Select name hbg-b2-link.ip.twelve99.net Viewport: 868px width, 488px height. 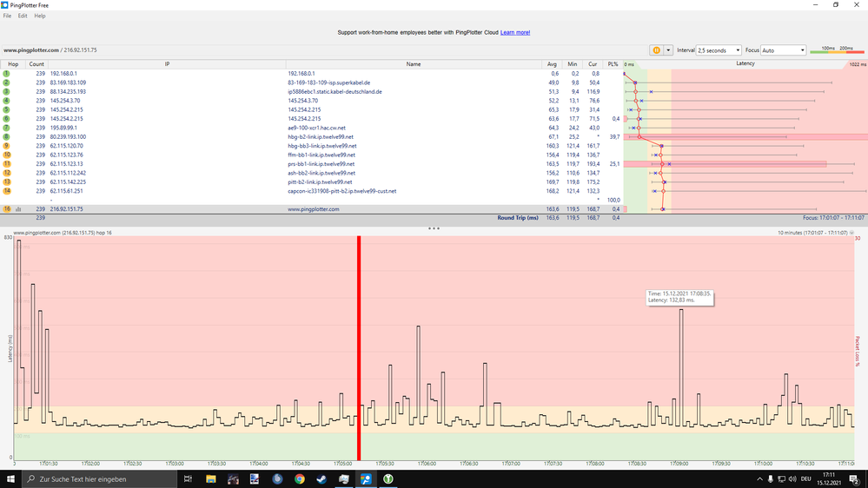tap(321, 137)
